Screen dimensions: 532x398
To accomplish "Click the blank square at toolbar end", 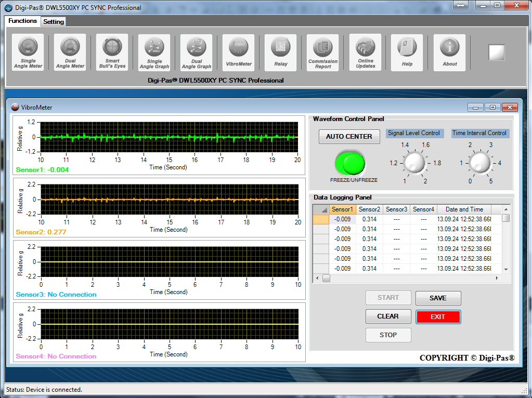I will [496, 52].
